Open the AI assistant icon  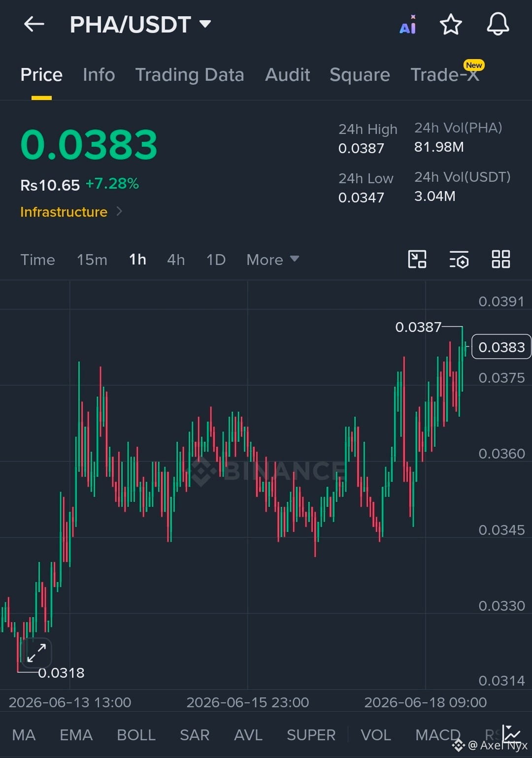point(408,25)
